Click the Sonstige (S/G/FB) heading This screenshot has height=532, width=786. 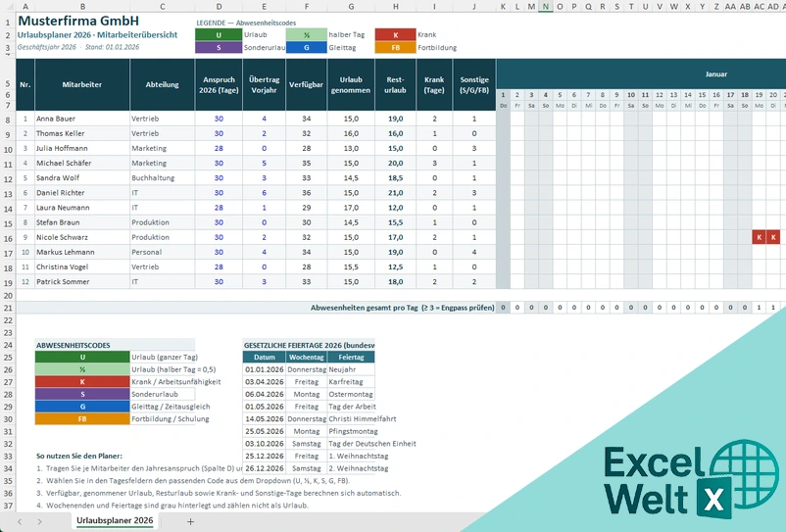click(474, 84)
